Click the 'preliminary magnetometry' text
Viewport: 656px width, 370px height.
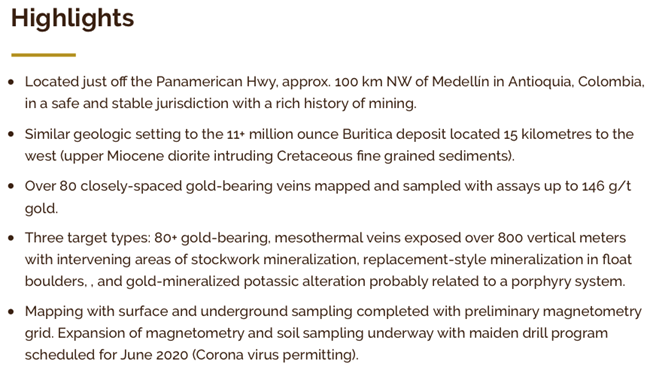pos(553,311)
